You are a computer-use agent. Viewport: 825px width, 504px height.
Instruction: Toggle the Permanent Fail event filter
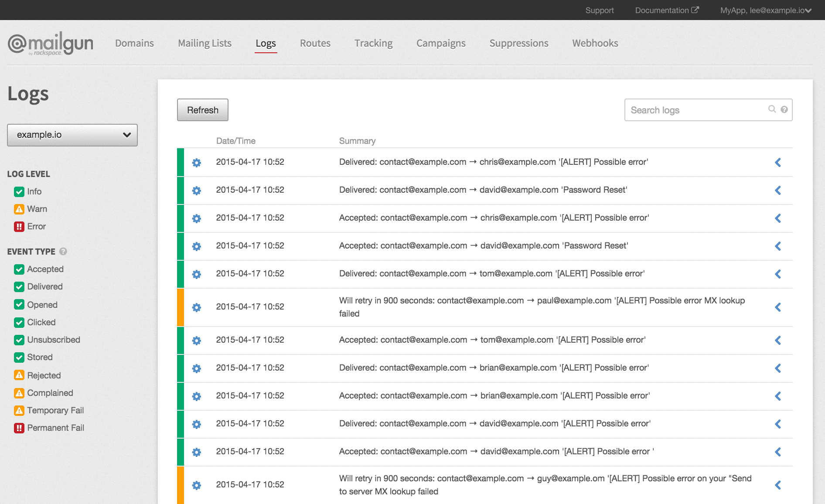(19, 428)
